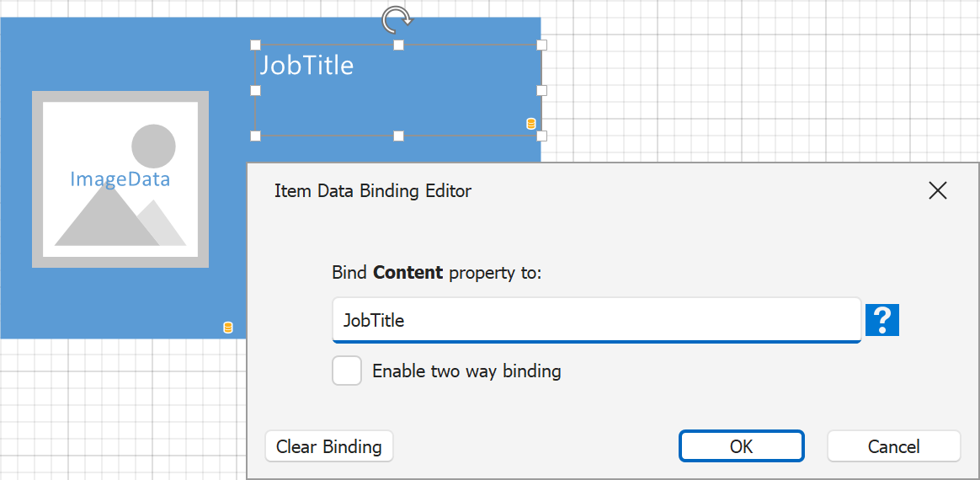Confirm binding with the OK button
980x480 pixels.
click(x=741, y=446)
